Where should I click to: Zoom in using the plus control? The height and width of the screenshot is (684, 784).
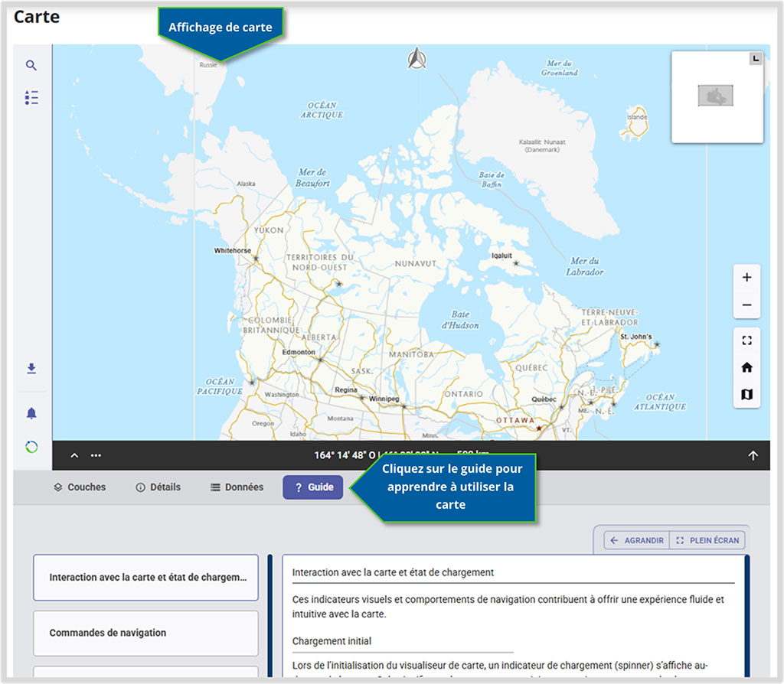tap(746, 278)
